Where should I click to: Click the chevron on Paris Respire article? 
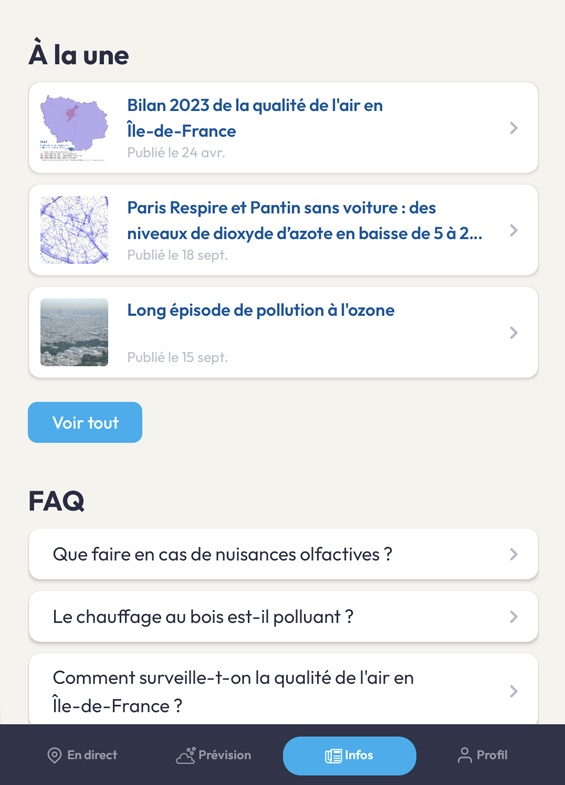click(x=513, y=230)
